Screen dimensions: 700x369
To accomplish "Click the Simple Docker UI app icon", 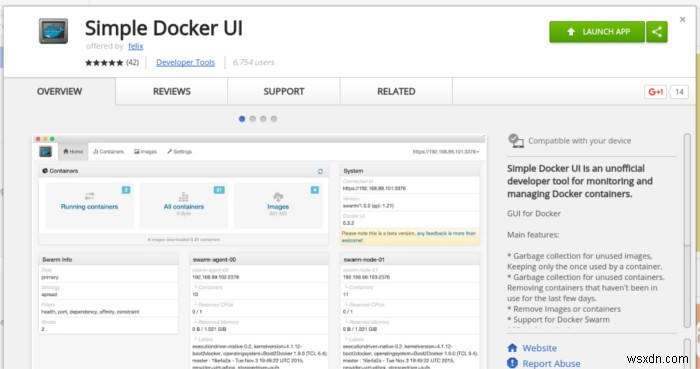I will pyautogui.click(x=54, y=31).
